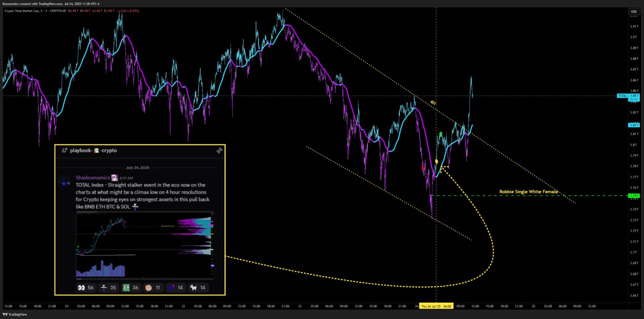Click the Shadownomics avatar picture
Screen dimensions: 644x319
tap(64, 182)
